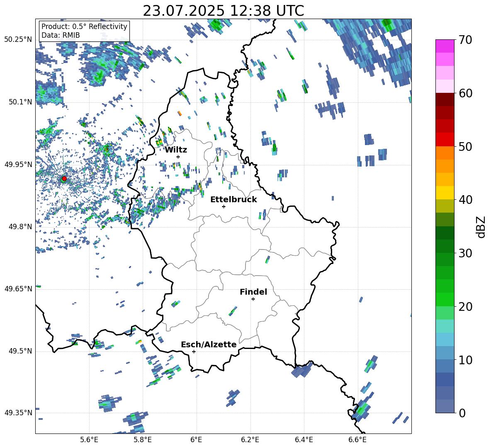The height and width of the screenshot is (448, 491).
Task: Pick the dark maroon swatch just below 60 dBZ
Action: point(445,99)
